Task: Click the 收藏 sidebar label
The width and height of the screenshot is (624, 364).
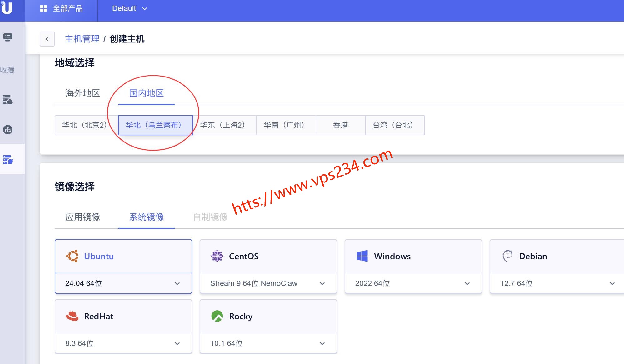Action: 7,70
